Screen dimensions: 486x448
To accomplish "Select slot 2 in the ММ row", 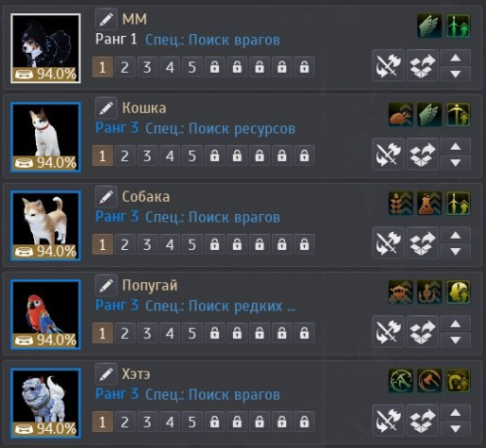I will 125,67.
